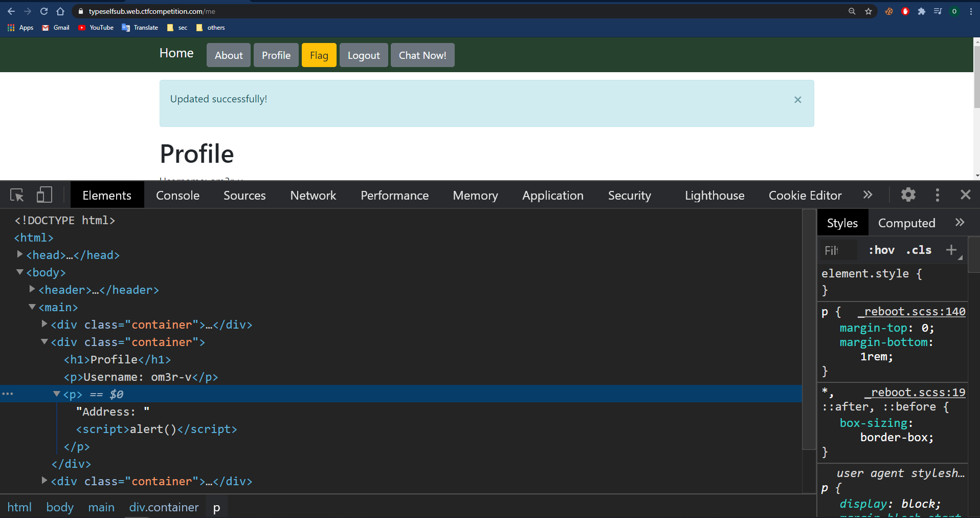
Task: Collapse the body element node
Action: click(19, 272)
